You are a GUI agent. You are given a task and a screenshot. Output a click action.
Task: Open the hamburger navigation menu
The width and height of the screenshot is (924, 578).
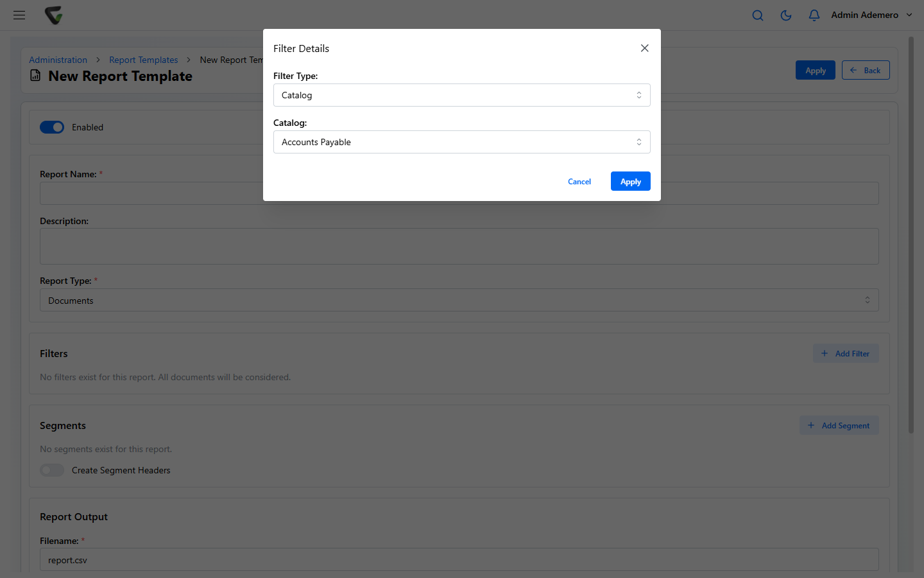pos(19,15)
